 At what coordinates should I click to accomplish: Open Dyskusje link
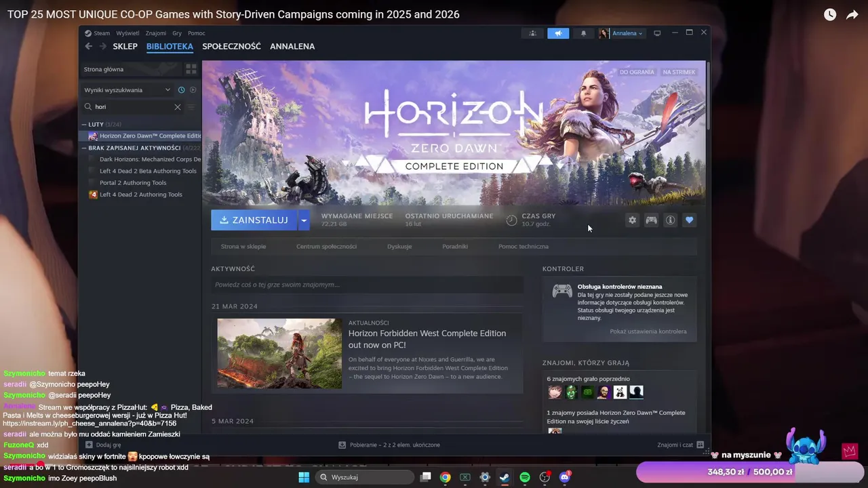[x=399, y=247]
